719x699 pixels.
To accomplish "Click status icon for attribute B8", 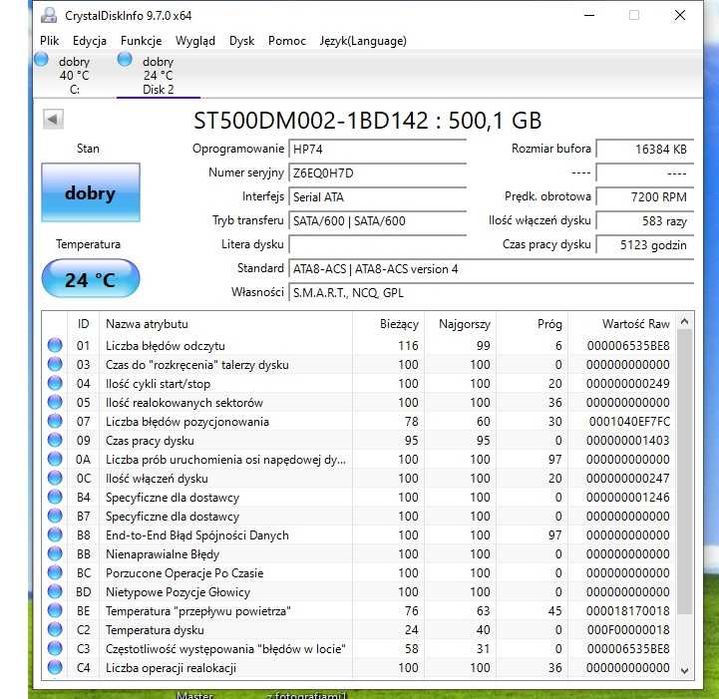I will click(55, 535).
